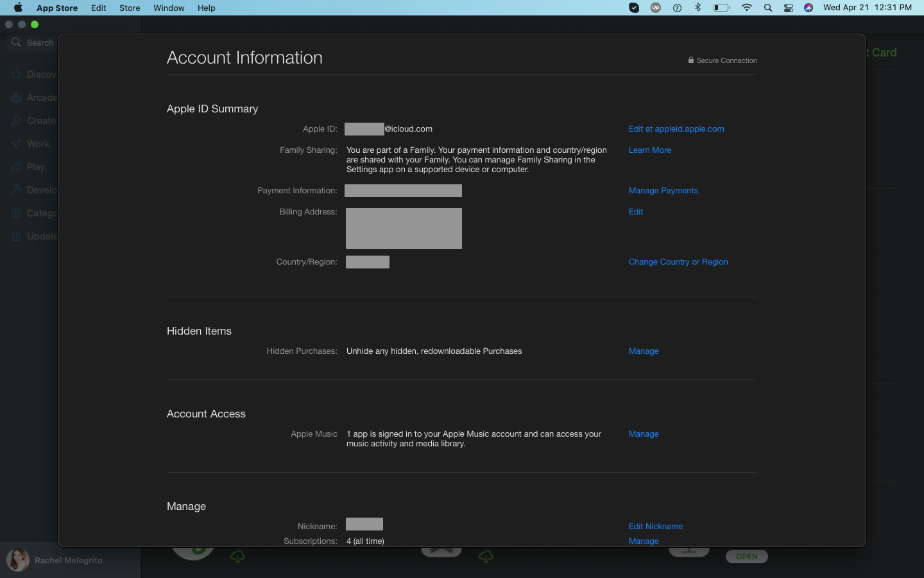Click Edit Nickname link
The height and width of the screenshot is (578, 924).
pos(656,527)
